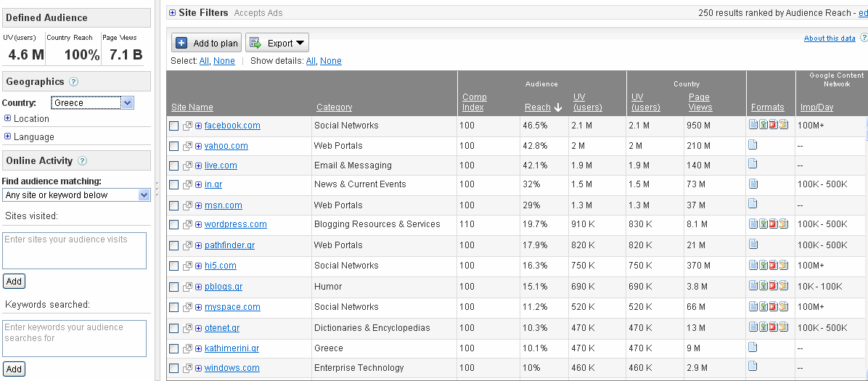Sort table by Category column
The image size is (868, 381).
[x=335, y=107]
